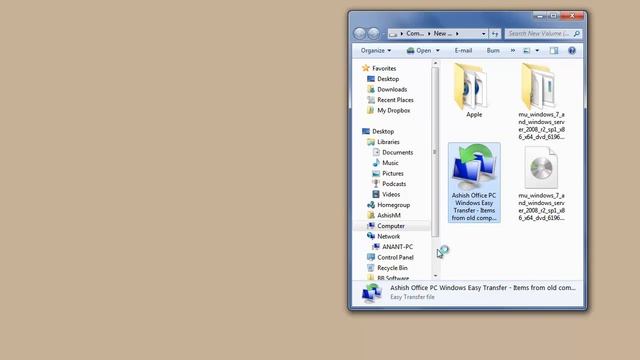This screenshot has height=360, width=640.
Task: Select the Windows Easy Transfer file icon
Action: [x=474, y=167]
